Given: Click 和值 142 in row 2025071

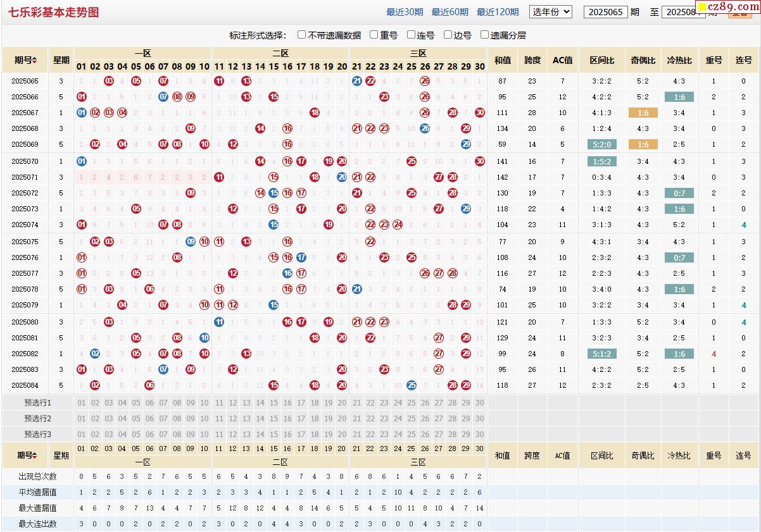Looking at the screenshot, I should point(503,177).
